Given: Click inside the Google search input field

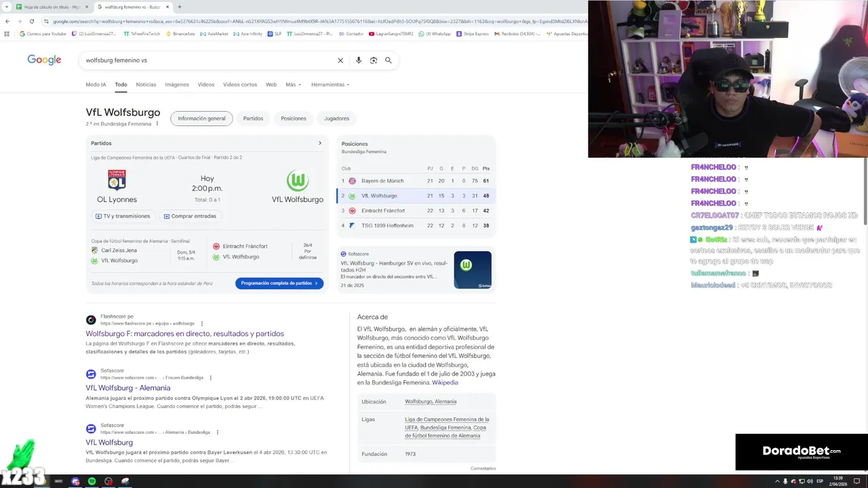Looking at the screenshot, I should tap(207, 60).
